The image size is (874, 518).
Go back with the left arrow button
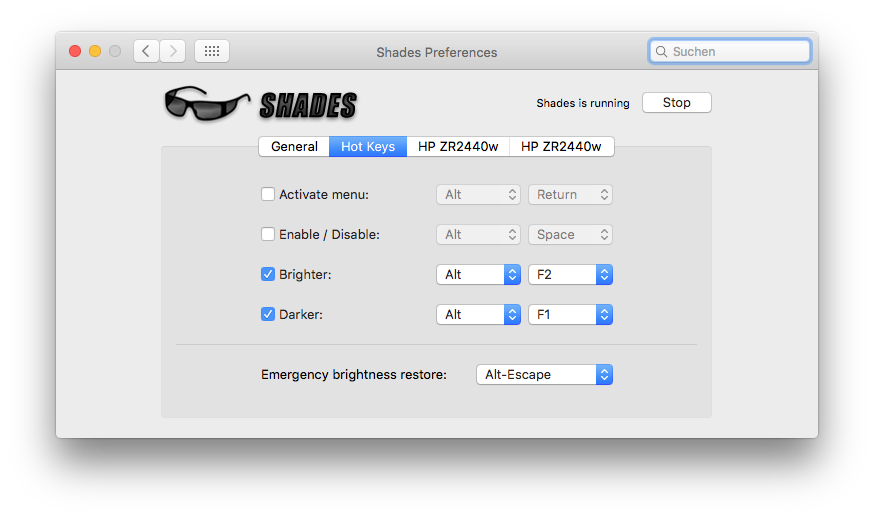pyautogui.click(x=146, y=51)
